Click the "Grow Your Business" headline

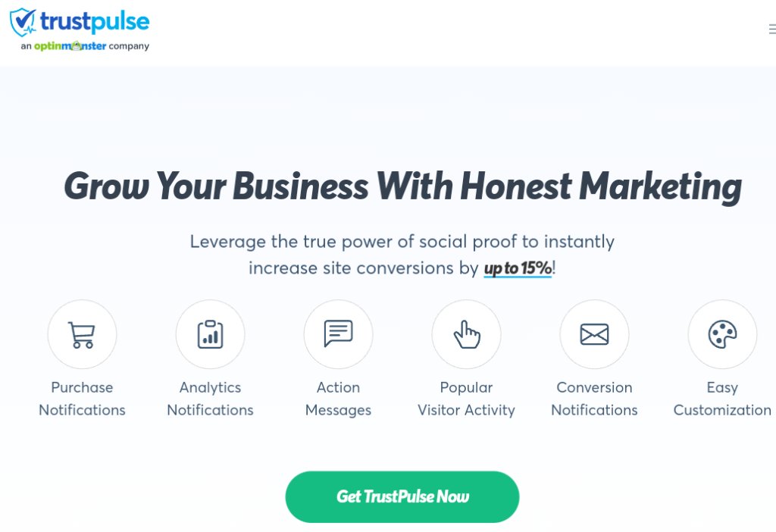402,185
